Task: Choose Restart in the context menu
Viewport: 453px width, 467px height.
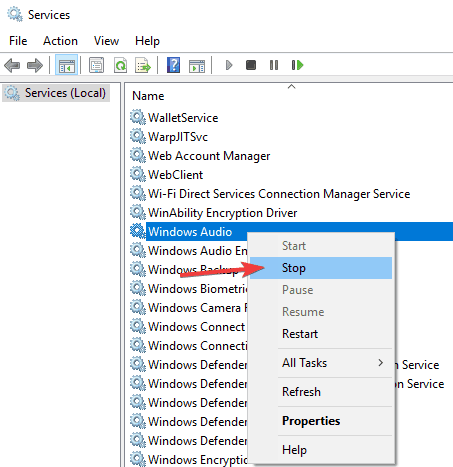Action: (x=321, y=334)
